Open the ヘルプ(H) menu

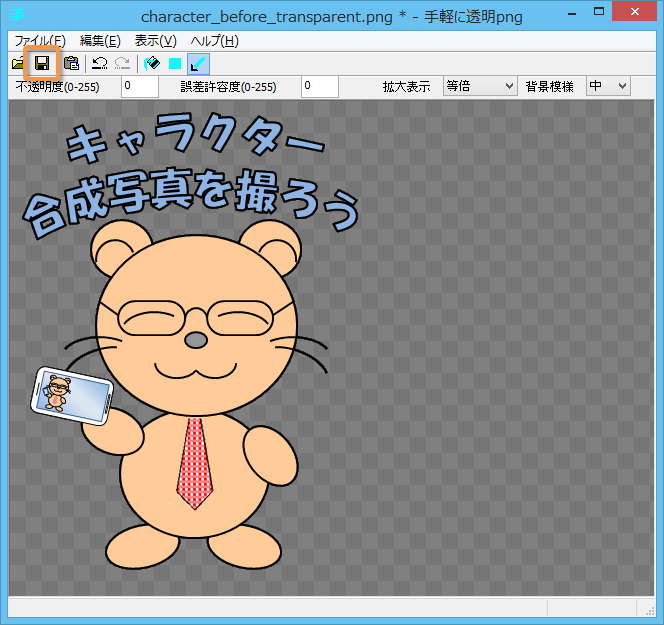(x=215, y=41)
